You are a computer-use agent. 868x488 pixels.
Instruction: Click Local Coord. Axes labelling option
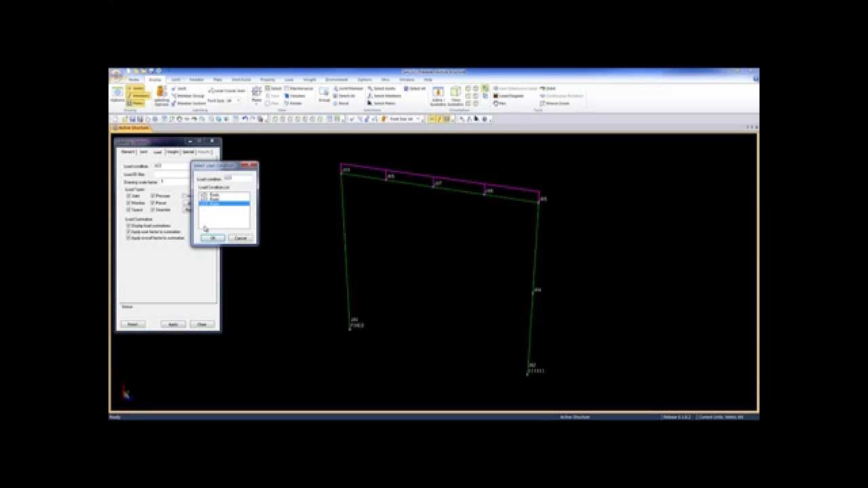coord(226,91)
